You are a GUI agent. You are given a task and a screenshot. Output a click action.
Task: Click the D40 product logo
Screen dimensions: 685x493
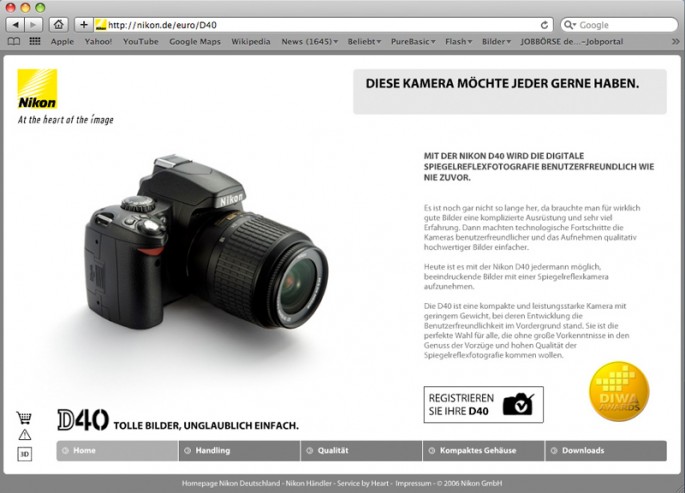pos(83,420)
